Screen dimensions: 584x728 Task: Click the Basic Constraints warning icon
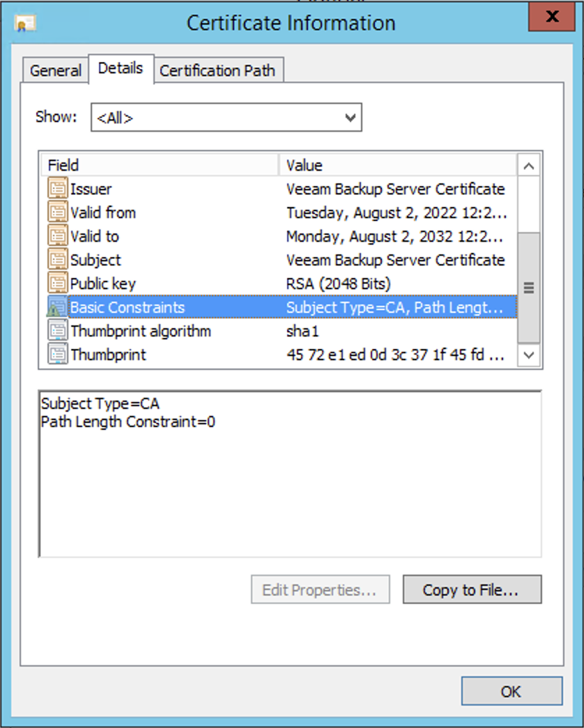(x=56, y=307)
